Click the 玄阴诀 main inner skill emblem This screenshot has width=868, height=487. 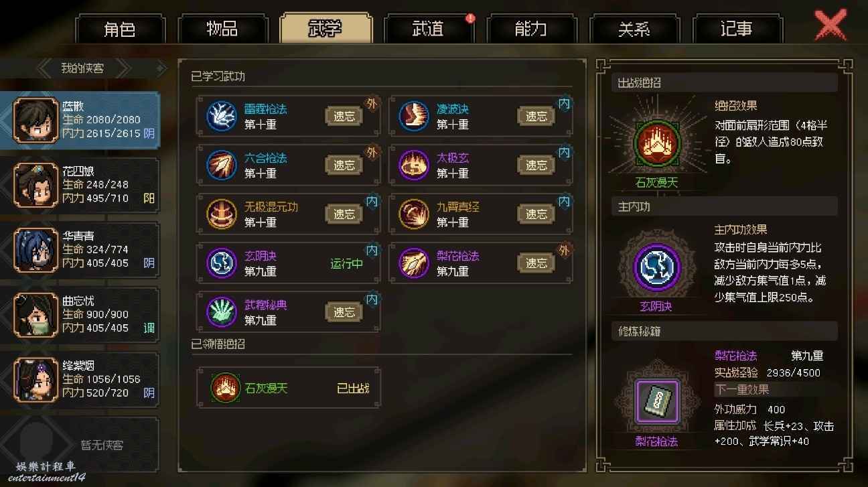coord(656,267)
